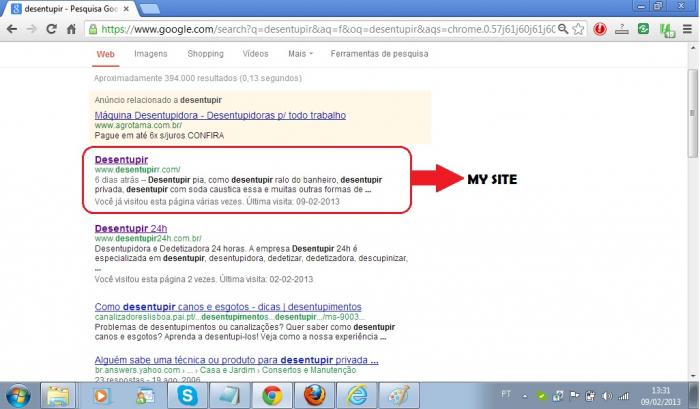
Task: Click the green padlock security icon
Action: click(92, 29)
